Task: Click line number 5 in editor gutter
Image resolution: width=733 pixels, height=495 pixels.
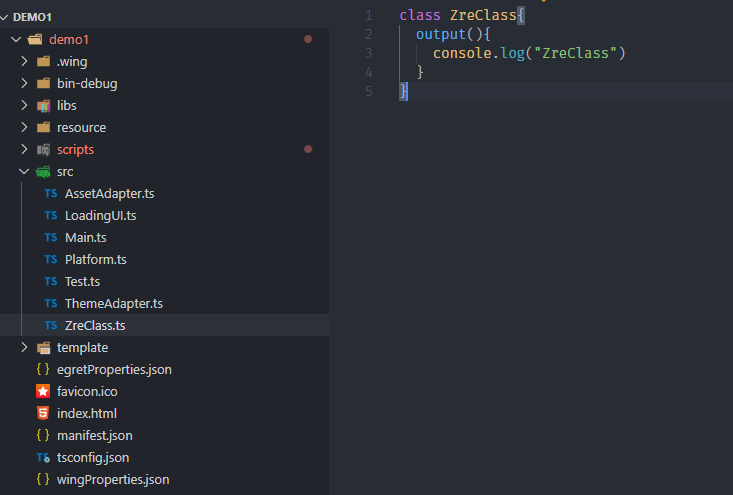Action: click(369, 91)
